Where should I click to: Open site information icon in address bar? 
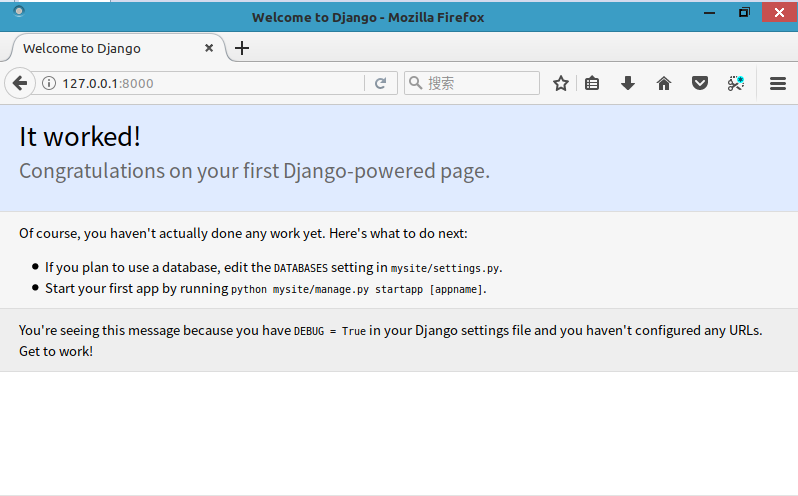pos(49,83)
